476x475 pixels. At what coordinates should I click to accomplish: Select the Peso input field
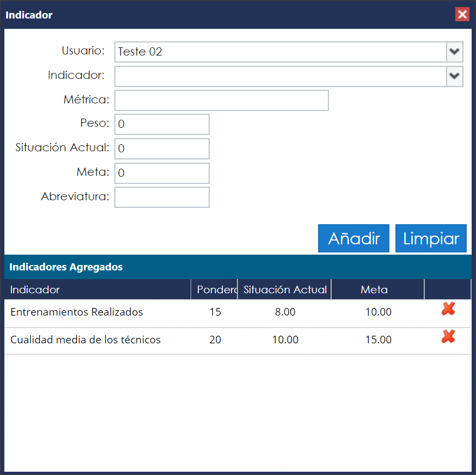tap(162, 125)
